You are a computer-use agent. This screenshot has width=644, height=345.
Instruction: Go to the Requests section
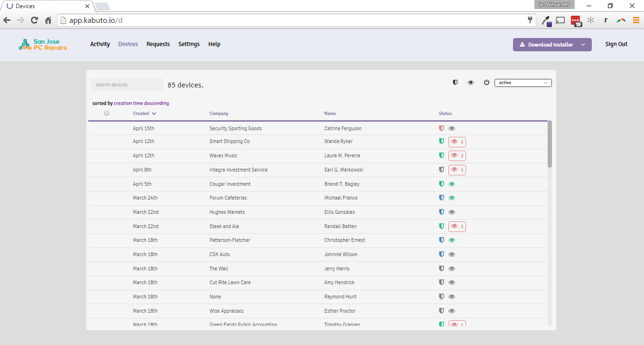[x=158, y=44]
